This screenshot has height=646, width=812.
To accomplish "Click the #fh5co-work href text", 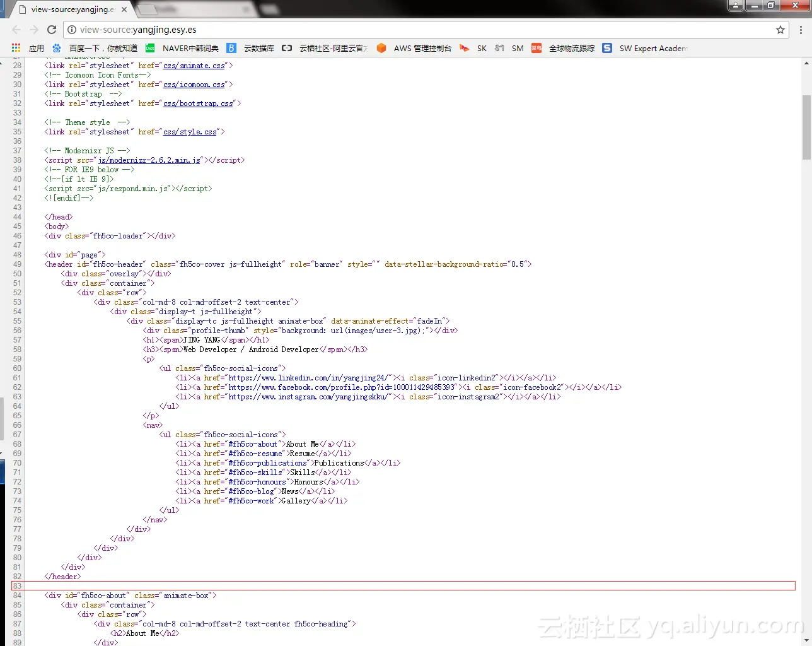I will (251, 501).
